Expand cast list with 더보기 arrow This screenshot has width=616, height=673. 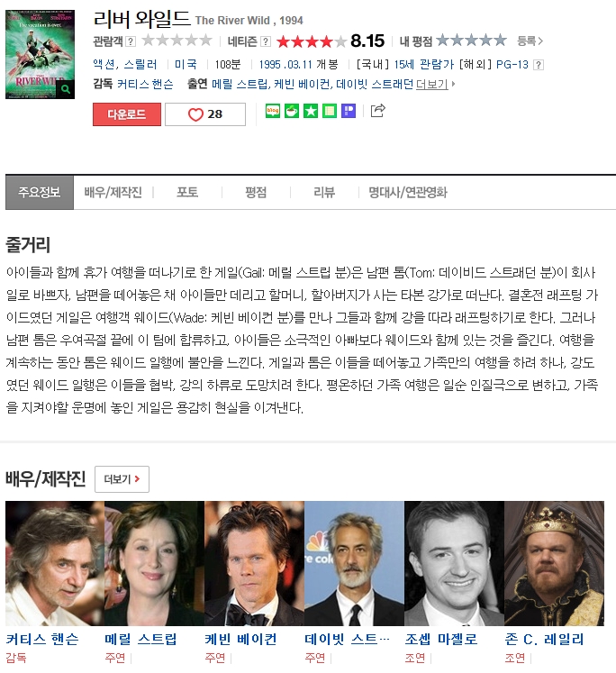435,84
